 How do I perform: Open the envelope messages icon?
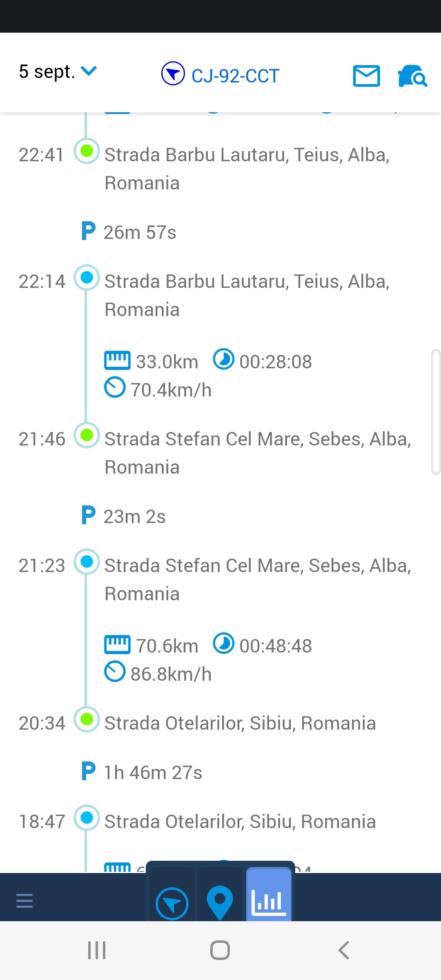point(366,76)
